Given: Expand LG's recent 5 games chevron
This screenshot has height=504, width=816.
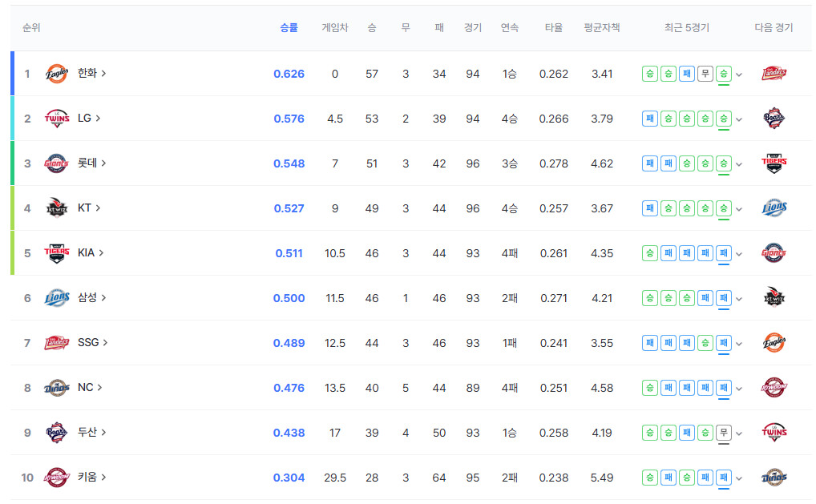Looking at the screenshot, I should pos(739,119).
